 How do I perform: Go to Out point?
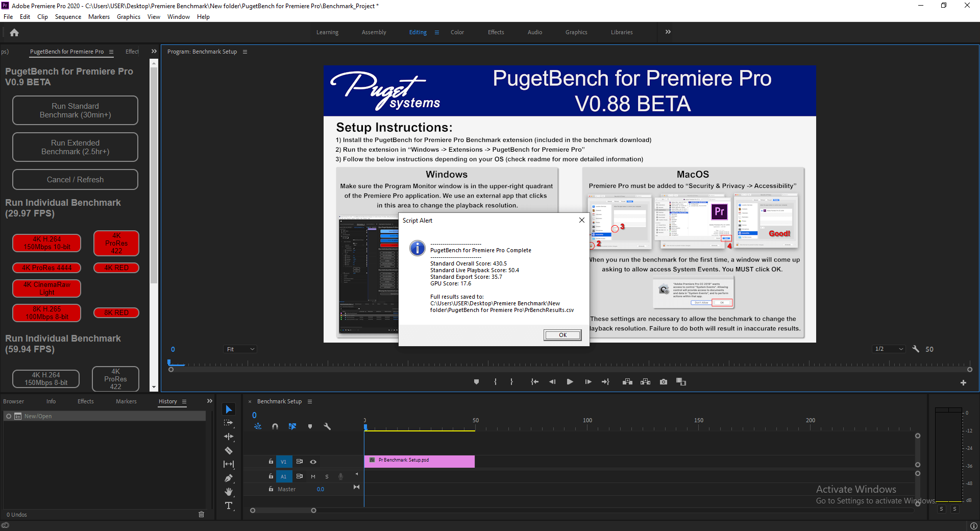tap(605, 382)
